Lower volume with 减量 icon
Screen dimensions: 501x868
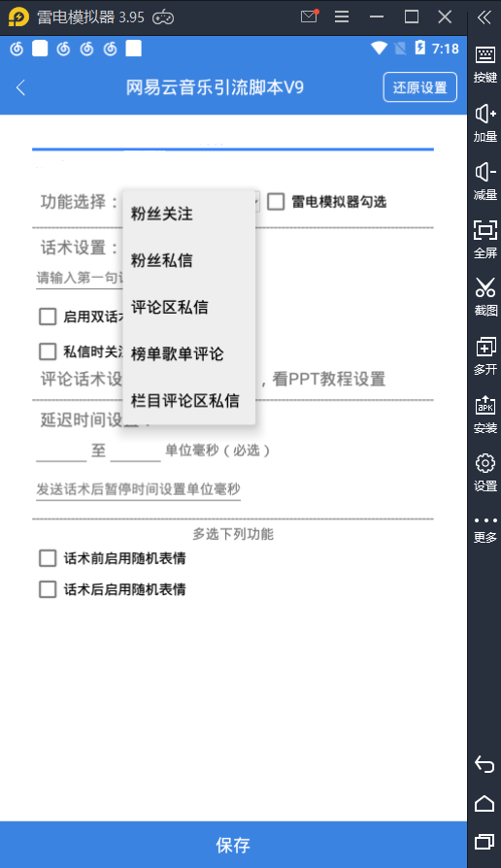(484, 182)
